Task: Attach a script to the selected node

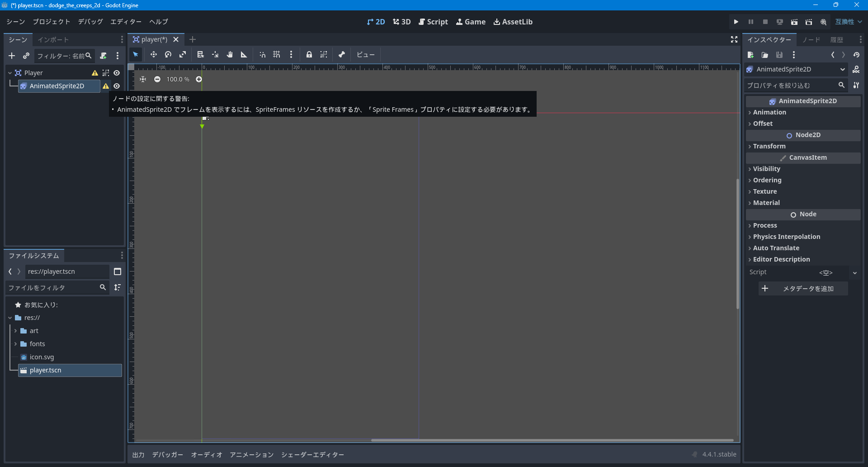Action: pos(104,56)
